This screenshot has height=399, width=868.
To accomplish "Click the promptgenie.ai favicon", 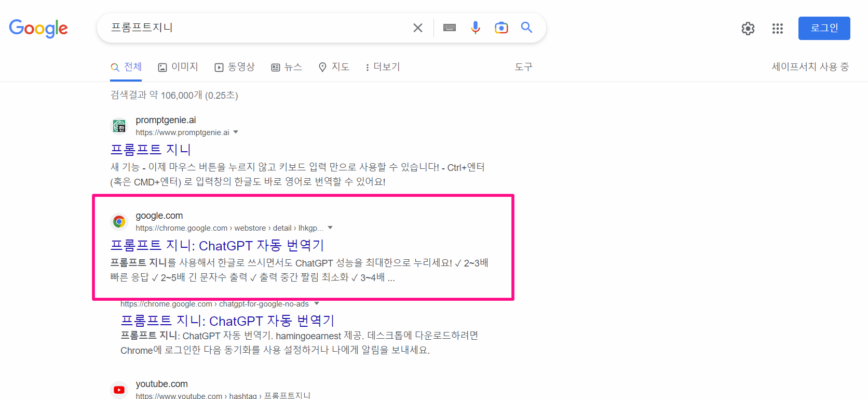I will pos(119,126).
